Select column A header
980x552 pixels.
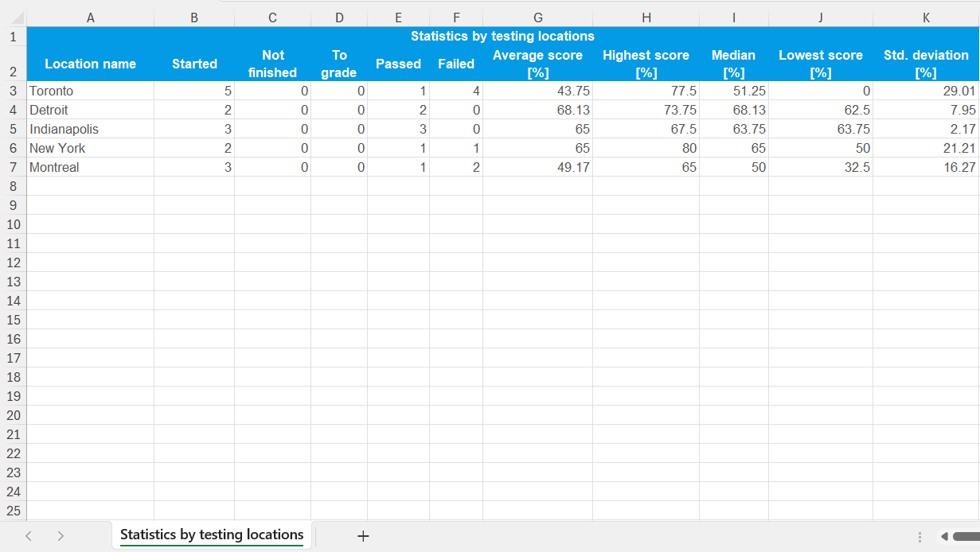[x=90, y=17]
